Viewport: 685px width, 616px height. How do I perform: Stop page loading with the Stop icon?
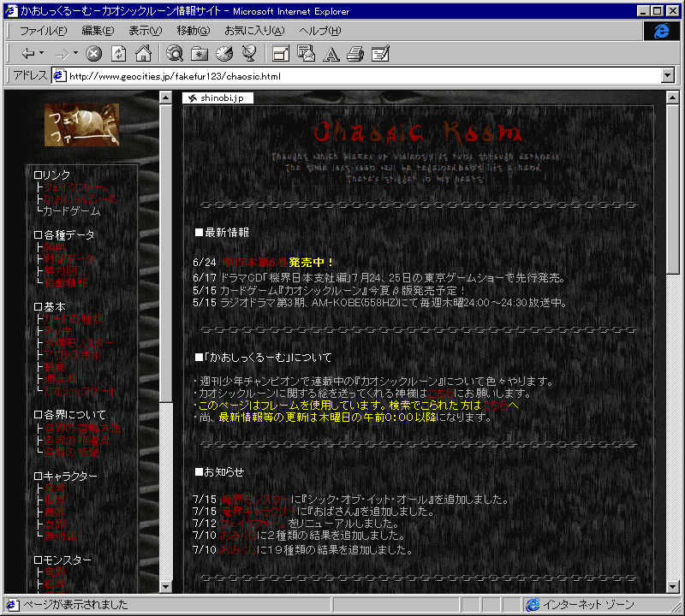pos(93,54)
